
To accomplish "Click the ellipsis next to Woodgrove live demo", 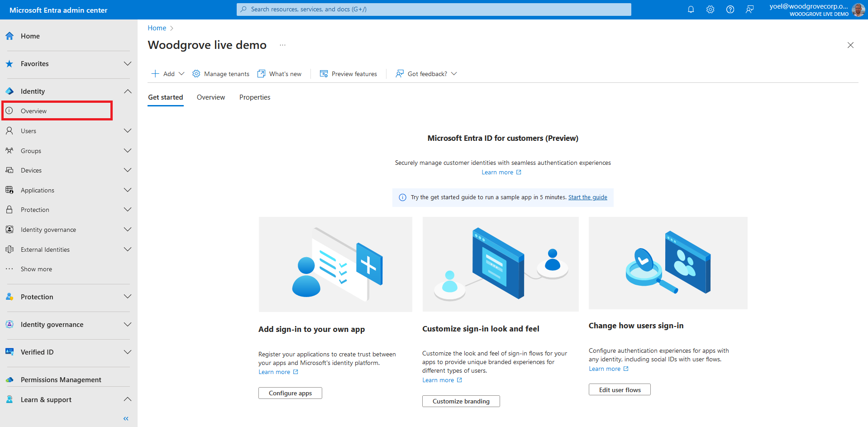I will (x=282, y=45).
